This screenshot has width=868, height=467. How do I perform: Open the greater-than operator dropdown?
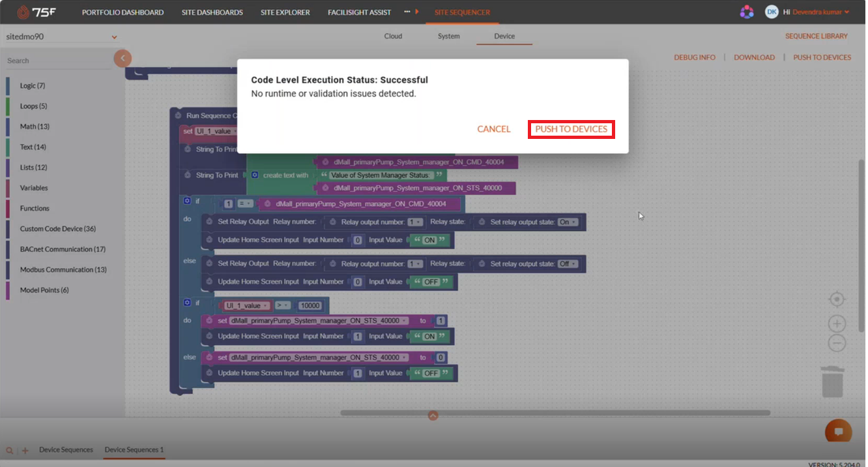(282, 305)
